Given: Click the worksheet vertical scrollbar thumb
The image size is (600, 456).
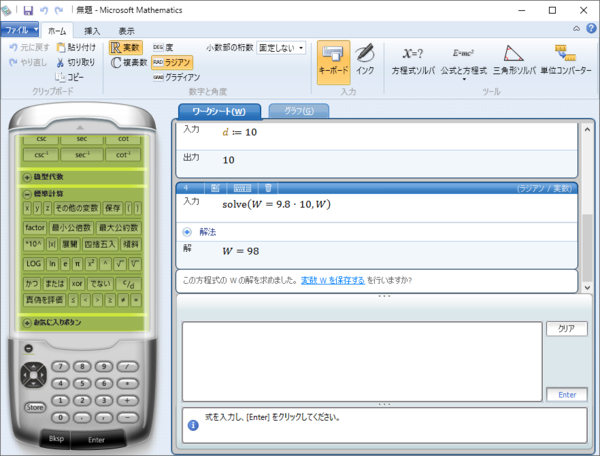Looking at the screenshot, I should point(587,248).
